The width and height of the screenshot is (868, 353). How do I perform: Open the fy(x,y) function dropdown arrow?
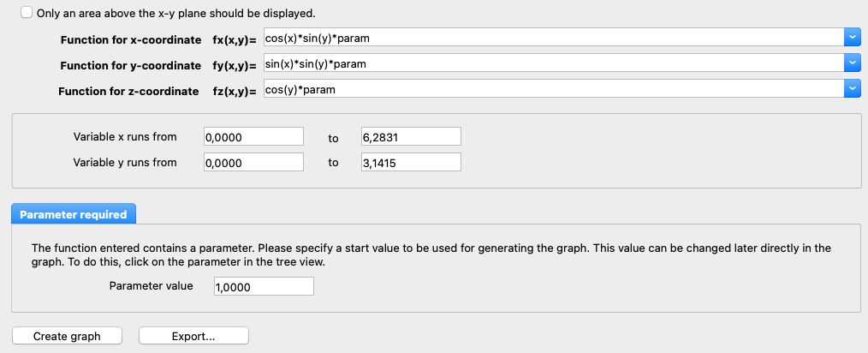coord(852,63)
